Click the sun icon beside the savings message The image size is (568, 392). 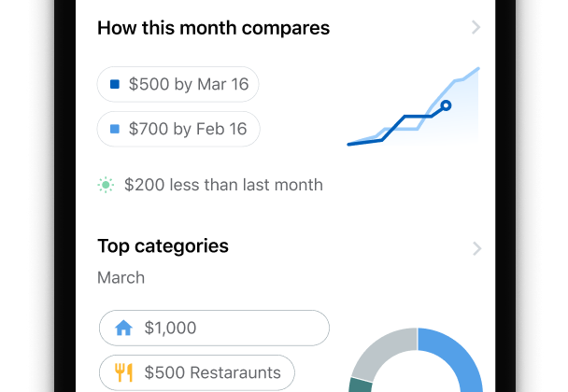click(x=106, y=185)
